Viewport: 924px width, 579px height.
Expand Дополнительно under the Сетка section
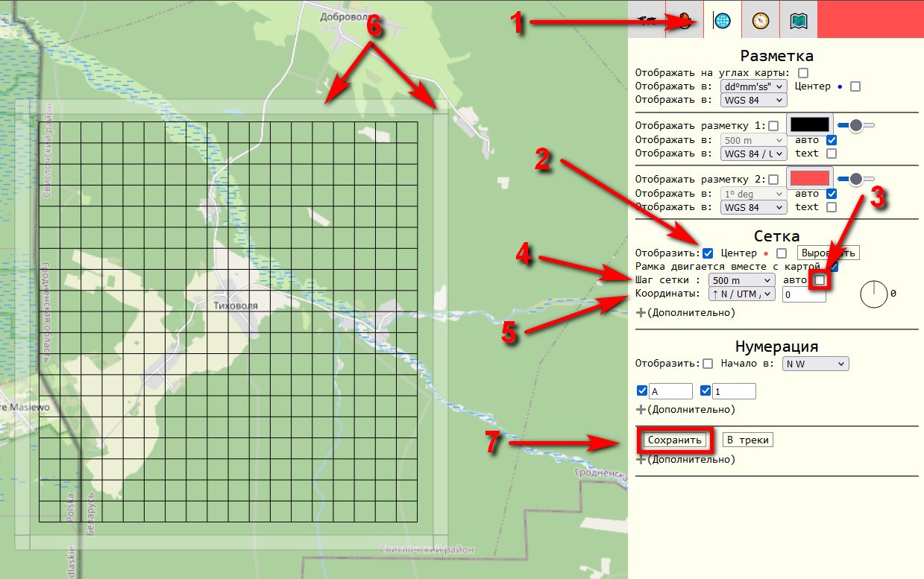click(x=685, y=312)
